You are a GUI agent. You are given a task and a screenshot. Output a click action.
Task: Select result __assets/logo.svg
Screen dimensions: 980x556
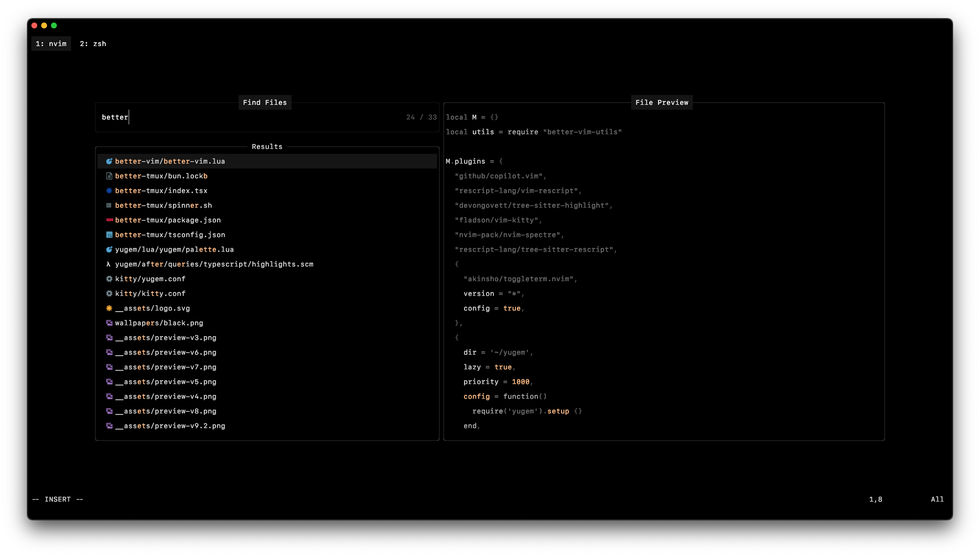(x=267, y=308)
